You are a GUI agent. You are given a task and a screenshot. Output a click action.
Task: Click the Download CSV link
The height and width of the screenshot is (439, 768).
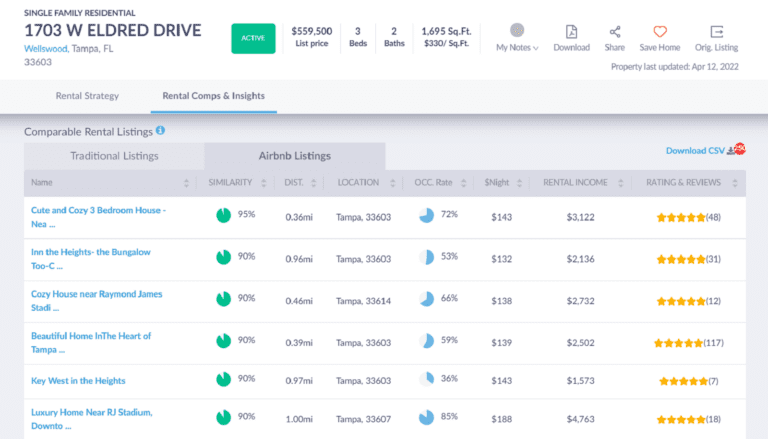click(x=695, y=151)
